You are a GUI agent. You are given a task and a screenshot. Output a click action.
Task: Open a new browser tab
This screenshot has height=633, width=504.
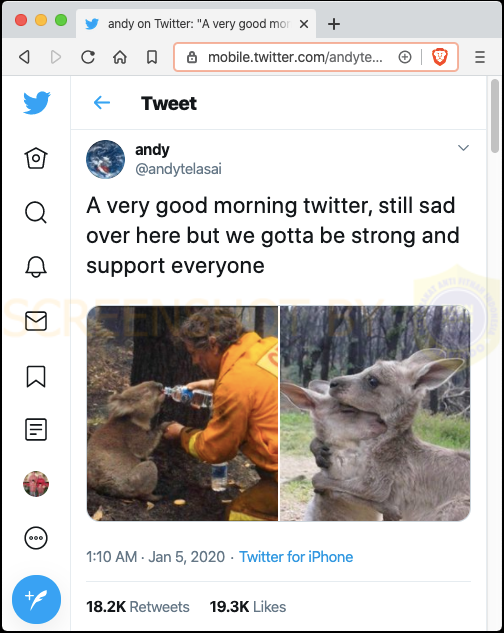[334, 24]
